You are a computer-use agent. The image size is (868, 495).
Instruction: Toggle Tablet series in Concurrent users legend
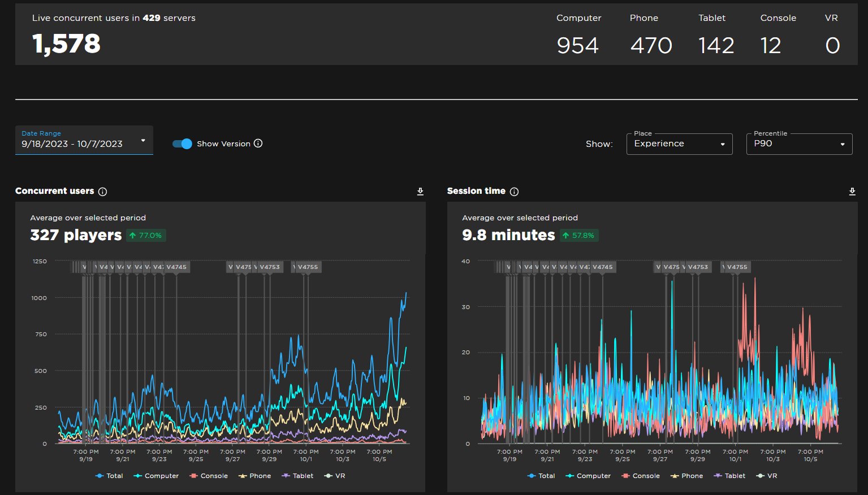pyautogui.click(x=297, y=476)
